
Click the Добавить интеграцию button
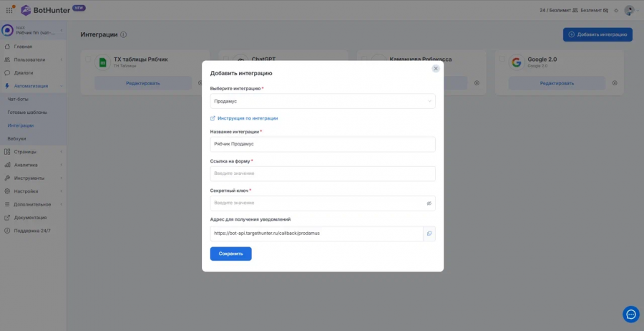(x=597, y=34)
